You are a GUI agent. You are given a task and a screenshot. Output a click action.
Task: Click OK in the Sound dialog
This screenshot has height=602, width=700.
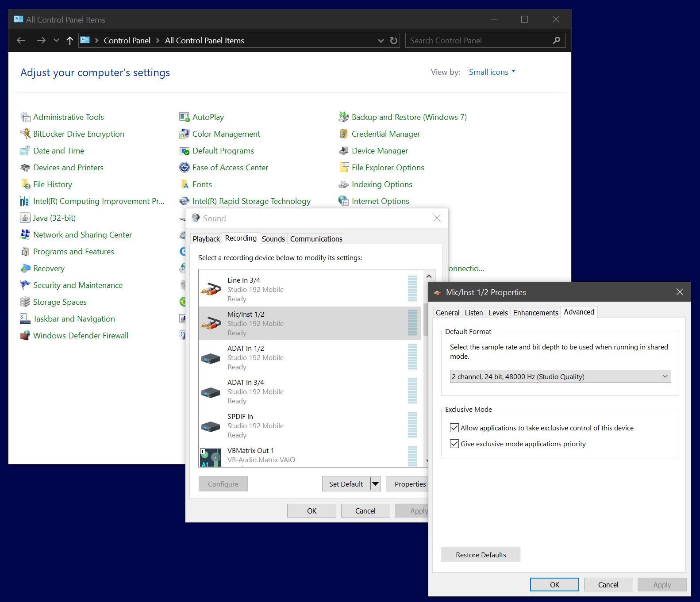(312, 510)
